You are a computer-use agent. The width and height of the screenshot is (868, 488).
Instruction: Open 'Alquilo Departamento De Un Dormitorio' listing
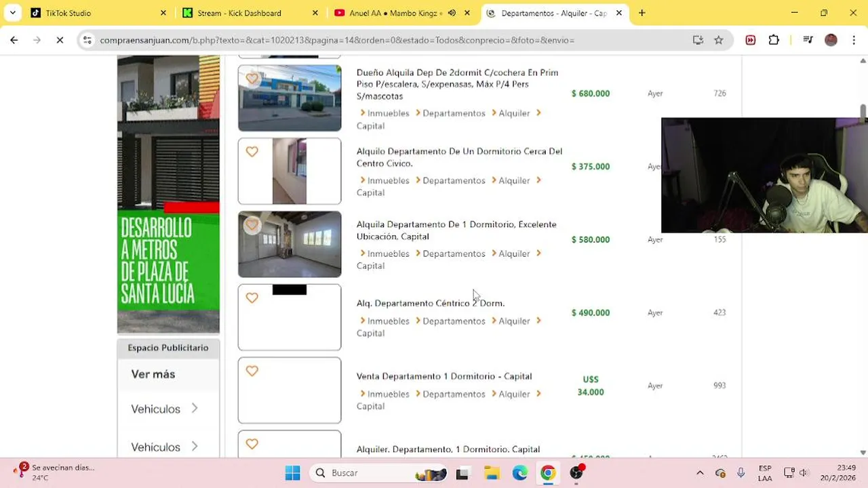tap(459, 157)
